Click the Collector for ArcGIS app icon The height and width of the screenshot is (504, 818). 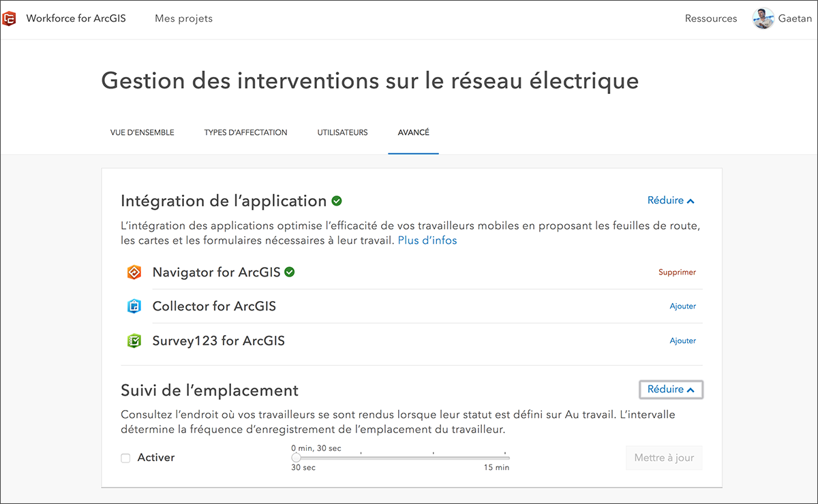click(134, 306)
